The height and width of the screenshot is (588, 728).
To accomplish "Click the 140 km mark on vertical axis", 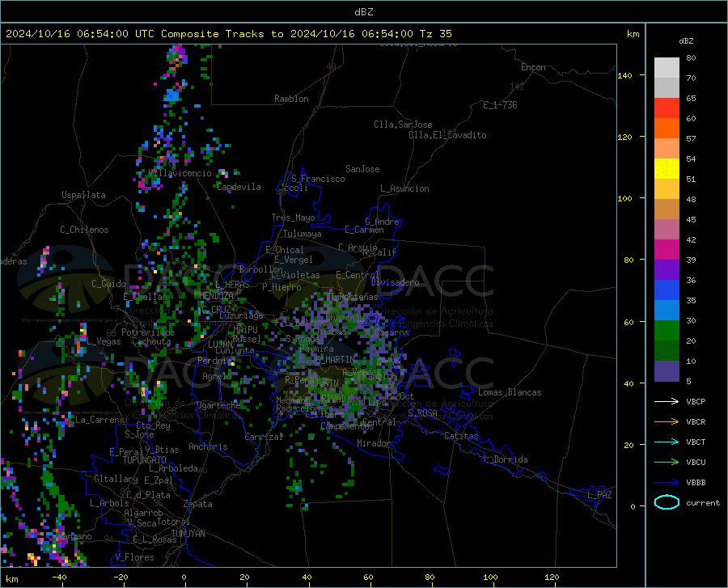I will click(x=624, y=75).
